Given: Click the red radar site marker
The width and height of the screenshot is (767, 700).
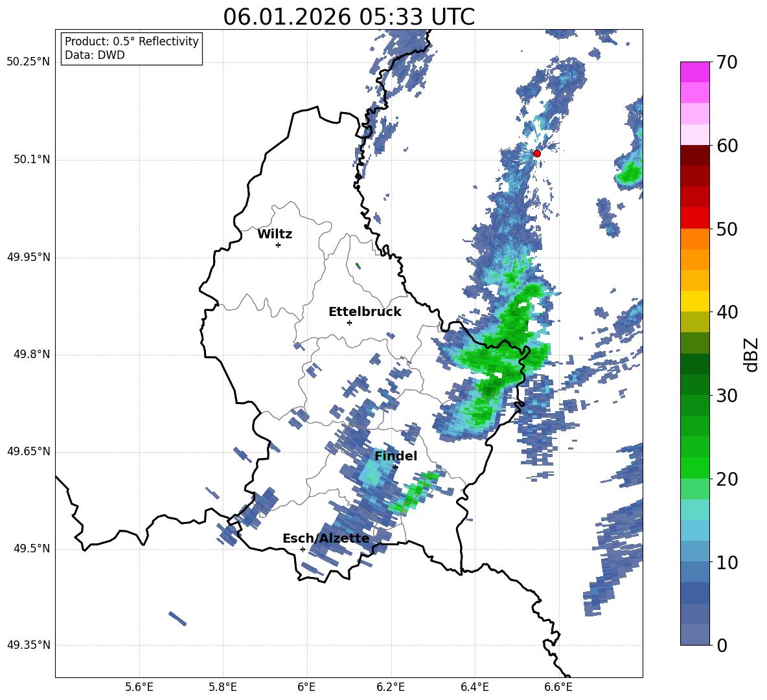Looking at the screenshot, I should click(x=536, y=153).
